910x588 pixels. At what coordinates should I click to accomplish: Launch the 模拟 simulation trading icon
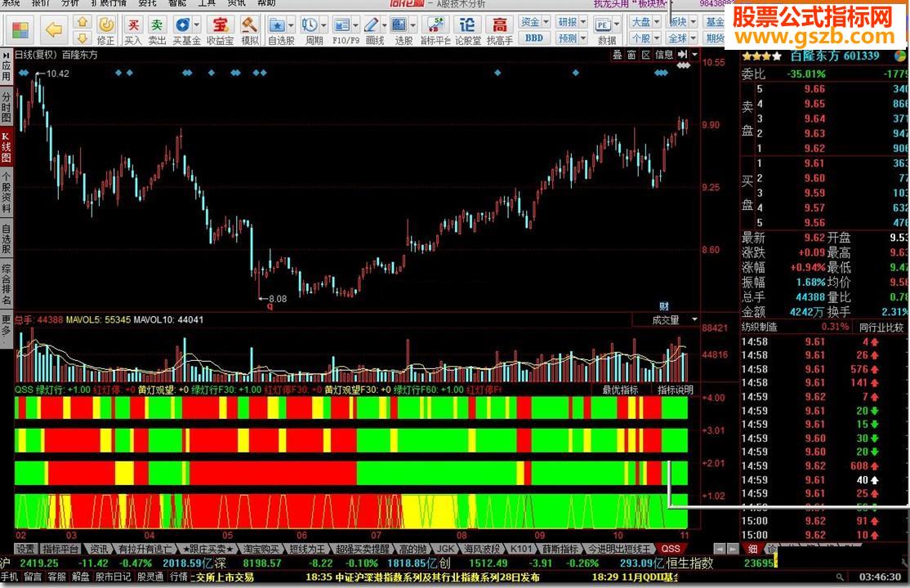[x=249, y=30]
